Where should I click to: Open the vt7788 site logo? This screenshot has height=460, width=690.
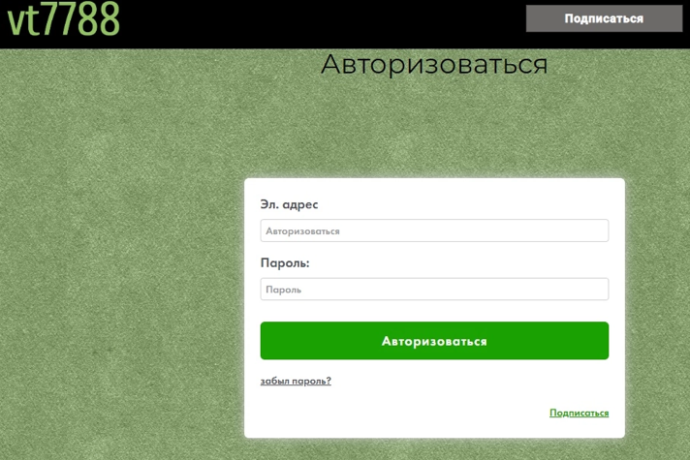tap(63, 18)
